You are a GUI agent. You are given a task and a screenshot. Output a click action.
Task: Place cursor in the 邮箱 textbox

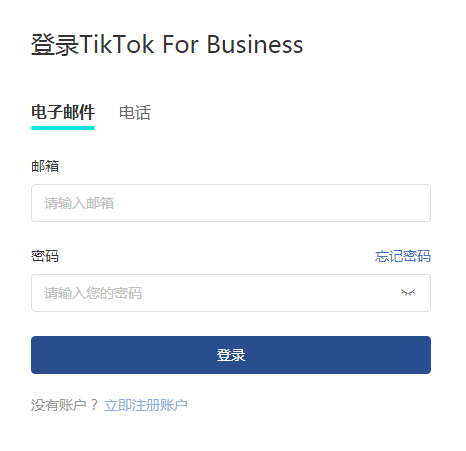(231, 203)
